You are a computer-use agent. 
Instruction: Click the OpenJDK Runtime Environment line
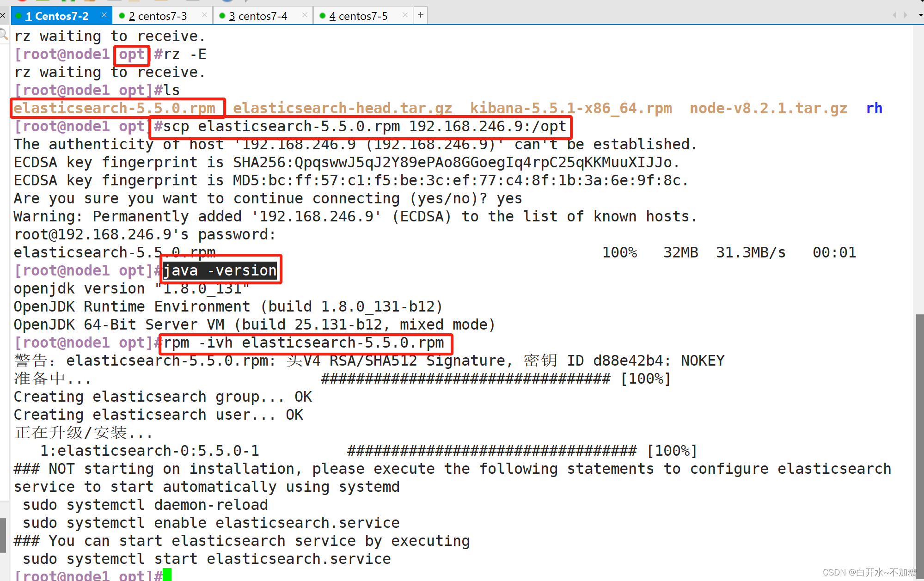point(228,306)
